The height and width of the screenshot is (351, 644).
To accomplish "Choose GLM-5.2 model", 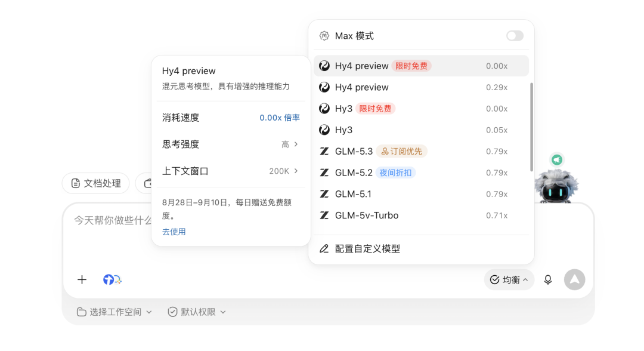I will pyautogui.click(x=421, y=173).
